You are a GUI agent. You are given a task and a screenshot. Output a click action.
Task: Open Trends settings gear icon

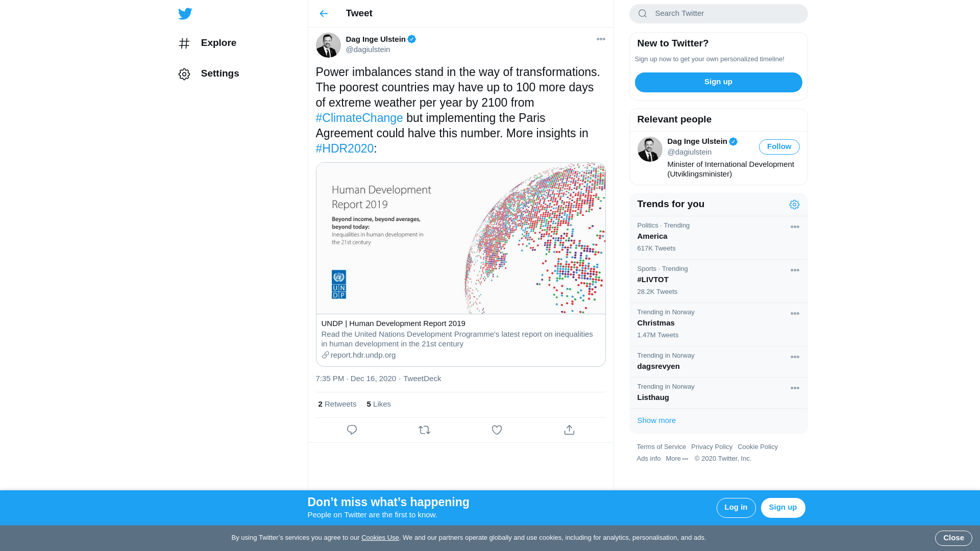point(794,205)
